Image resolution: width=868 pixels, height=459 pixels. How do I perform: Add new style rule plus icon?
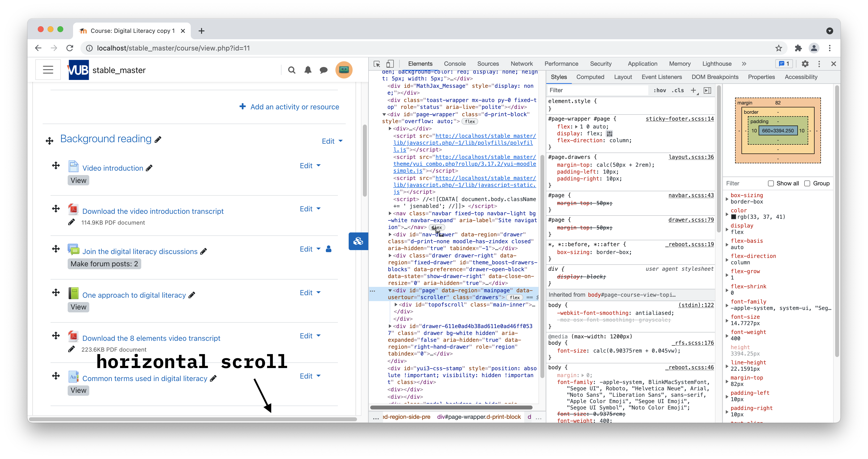click(x=693, y=90)
